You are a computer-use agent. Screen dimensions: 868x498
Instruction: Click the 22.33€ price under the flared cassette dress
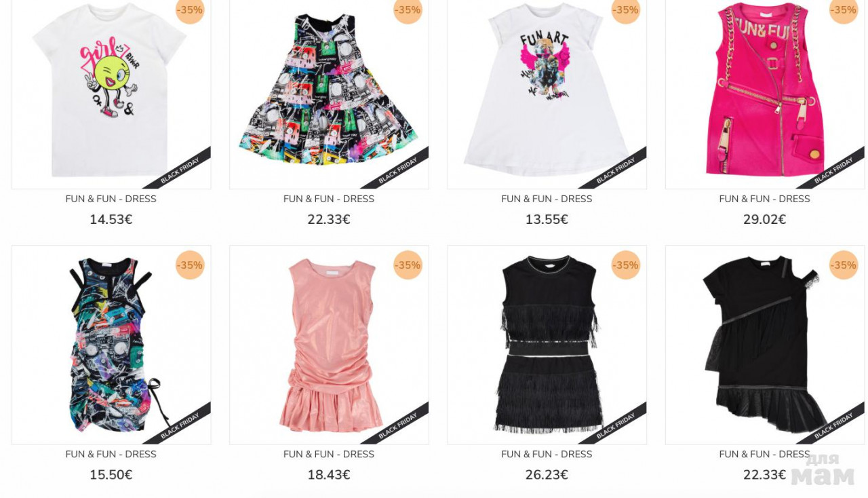point(329,220)
